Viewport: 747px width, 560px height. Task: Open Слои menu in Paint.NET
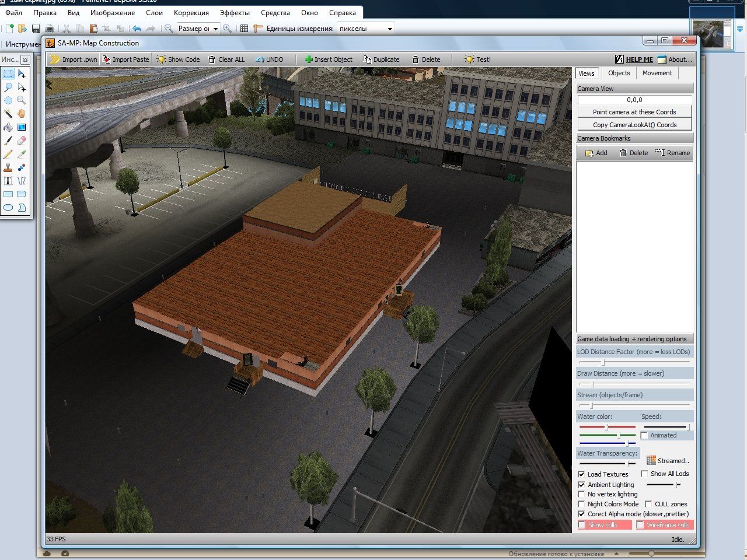(154, 12)
